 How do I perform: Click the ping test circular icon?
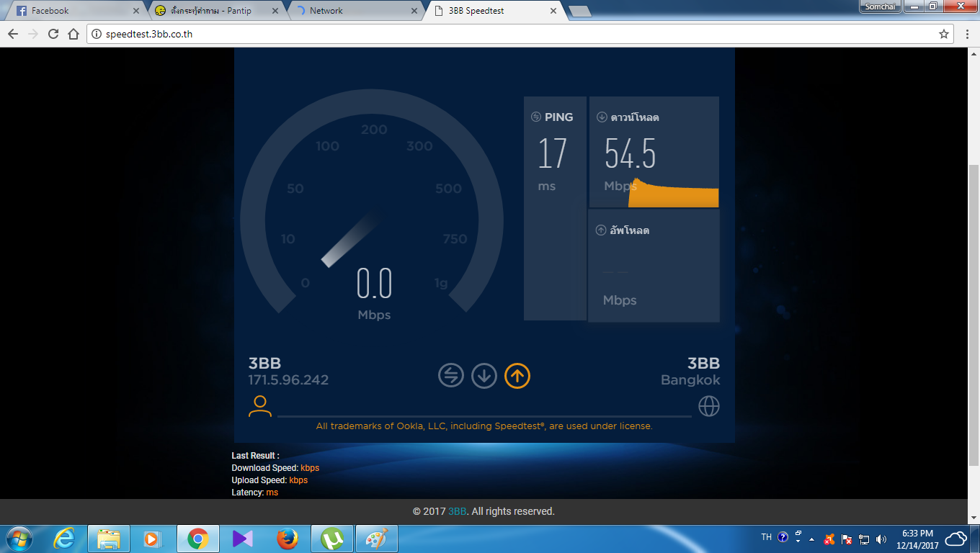tap(451, 375)
